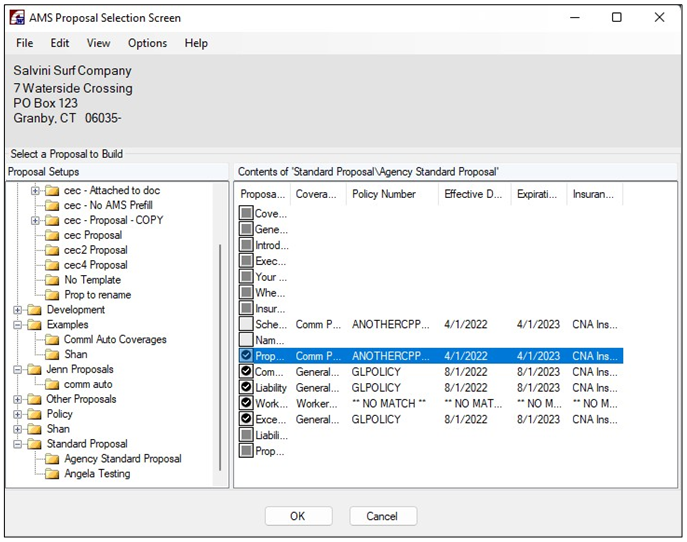
Task: Click the 'Angela Testing' folder icon
Action: pos(52,474)
